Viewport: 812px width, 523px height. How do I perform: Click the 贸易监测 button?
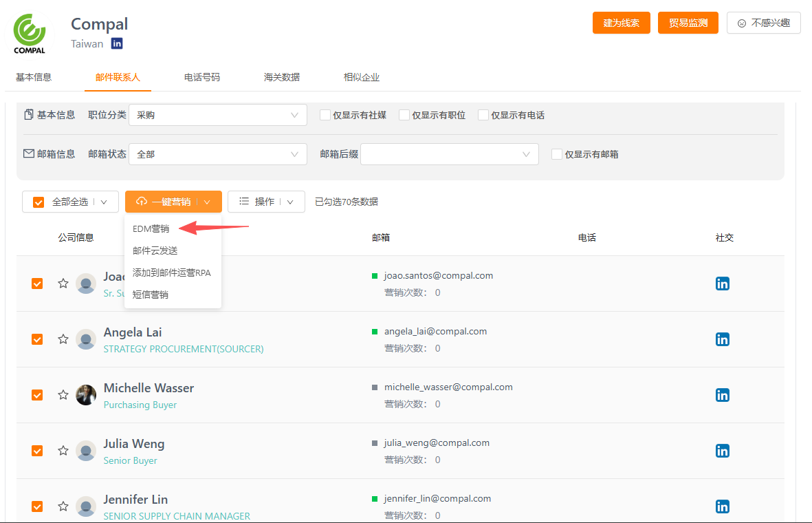click(688, 23)
